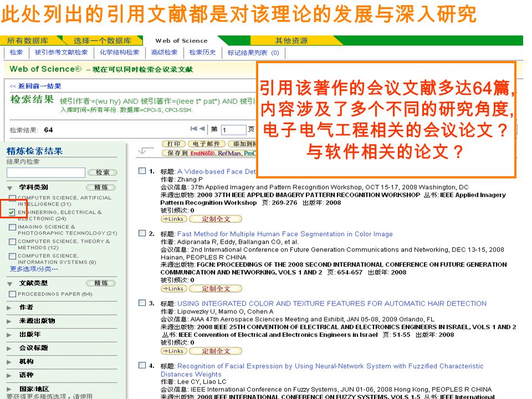Collapse the 文献类型 section
532x399 pixels.
10,284
